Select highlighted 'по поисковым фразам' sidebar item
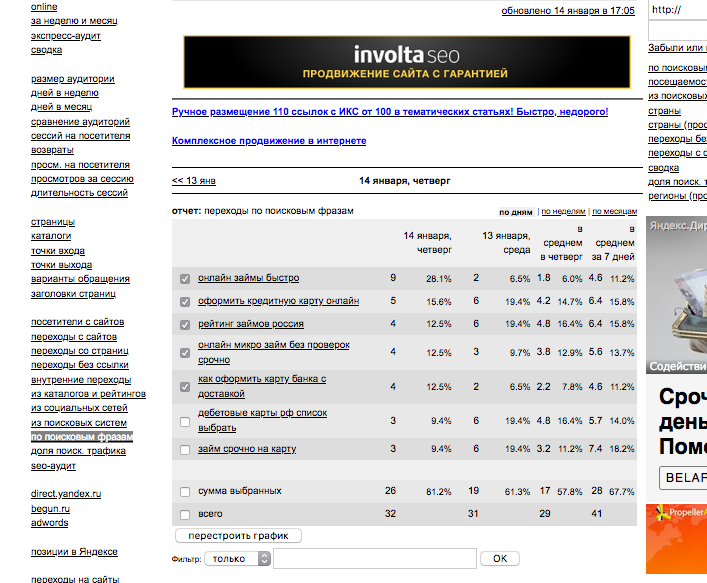This screenshot has width=707, height=583. [82, 436]
